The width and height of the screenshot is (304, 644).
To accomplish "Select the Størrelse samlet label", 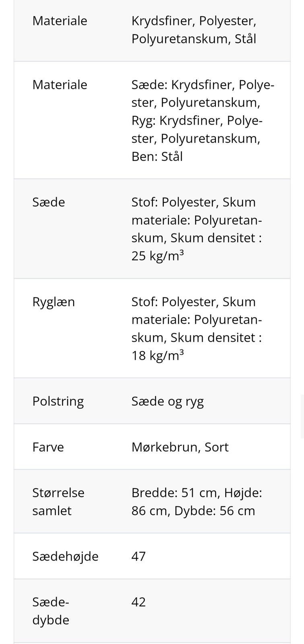I will pyautogui.click(x=58, y=502).
